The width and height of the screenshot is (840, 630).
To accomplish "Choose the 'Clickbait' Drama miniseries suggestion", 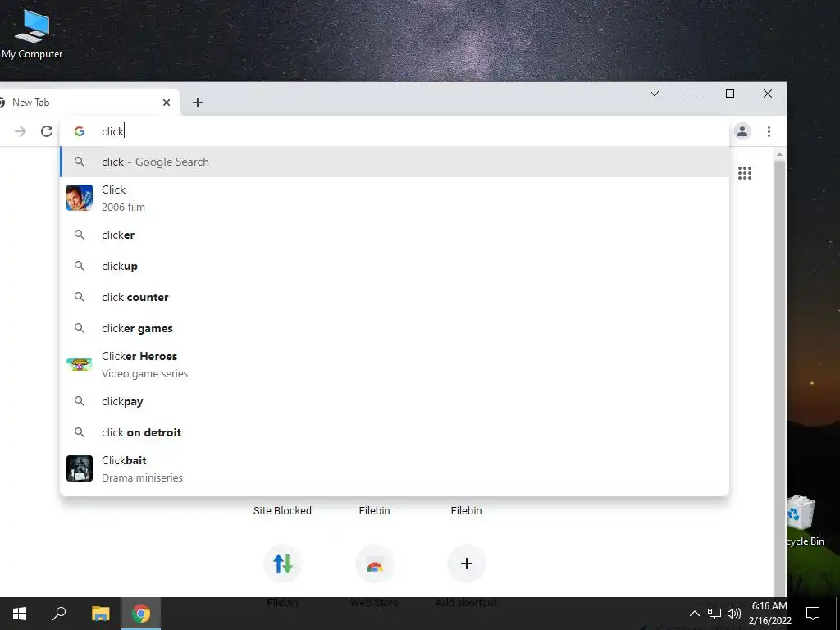I will [395, 468].
